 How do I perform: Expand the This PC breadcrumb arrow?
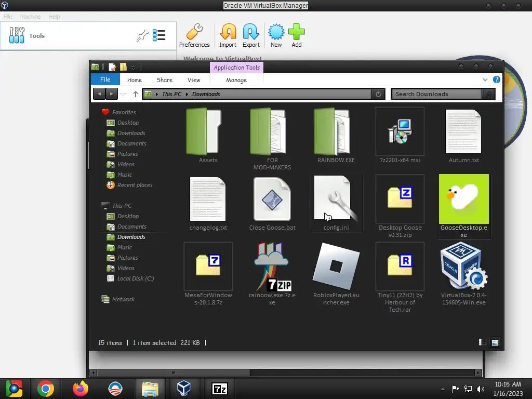(x=187, y=94)
